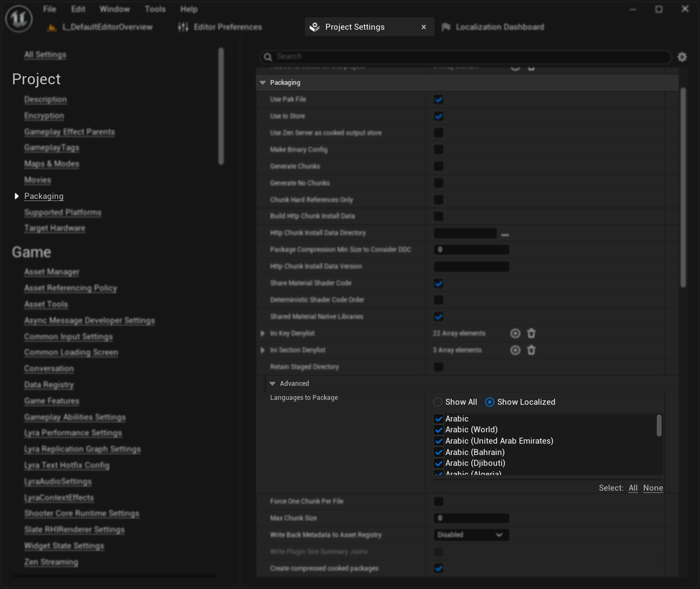Enable the Generate Chunks checkbox
The height and width of the screenshot is (589, 700).
click(438, 166)
